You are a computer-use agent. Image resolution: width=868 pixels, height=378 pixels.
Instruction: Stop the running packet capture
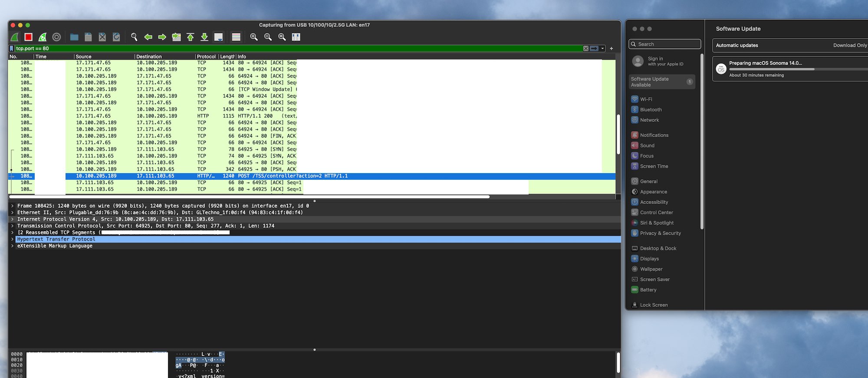pos(29,37)
